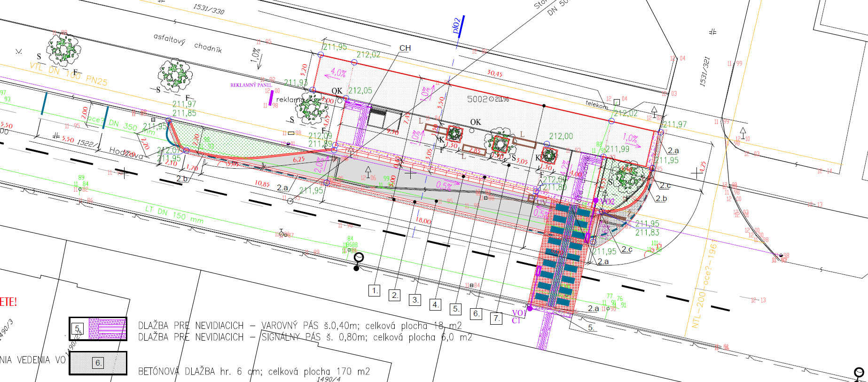868x382 pixels.
Task: Select the tree symbol at the far top-left
Action: (63, 49)
